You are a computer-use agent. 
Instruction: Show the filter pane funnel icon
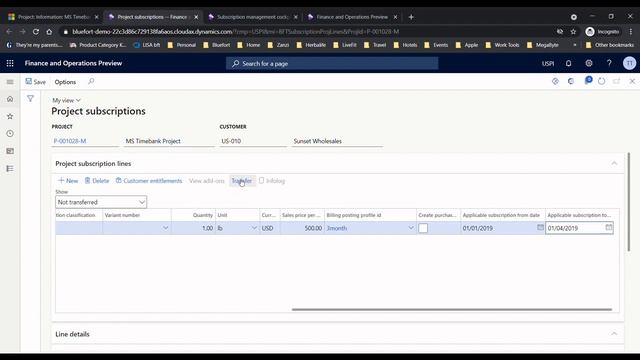click(30, 98)
